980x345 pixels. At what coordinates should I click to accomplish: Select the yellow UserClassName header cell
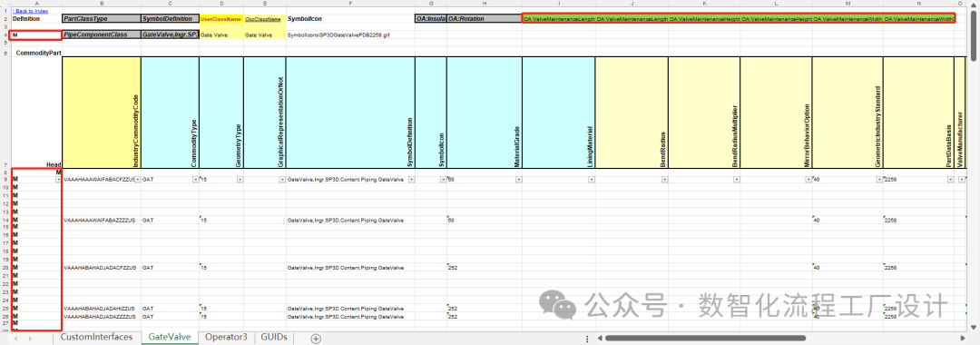pos(221,19)
